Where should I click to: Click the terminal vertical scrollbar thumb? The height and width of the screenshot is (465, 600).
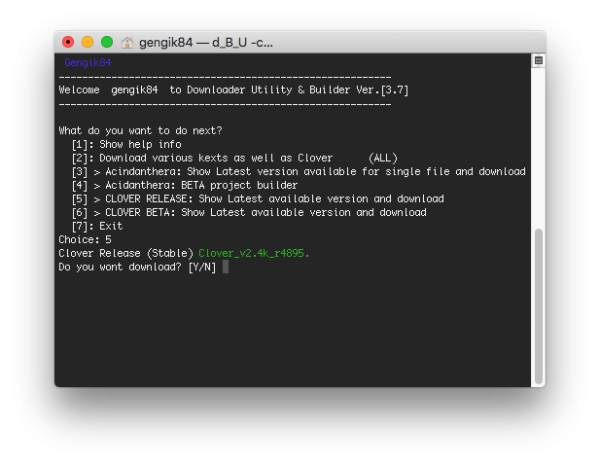539,306
